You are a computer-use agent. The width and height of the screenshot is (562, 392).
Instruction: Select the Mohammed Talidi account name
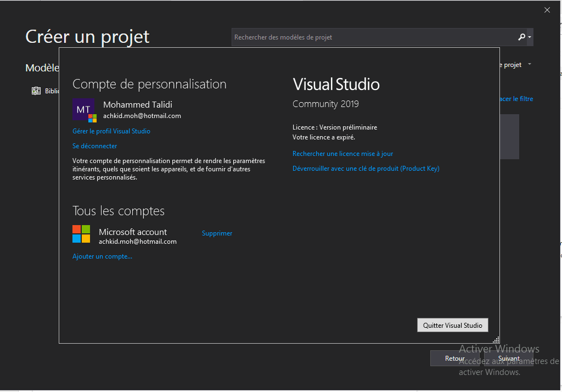click(x=137, y=104)
